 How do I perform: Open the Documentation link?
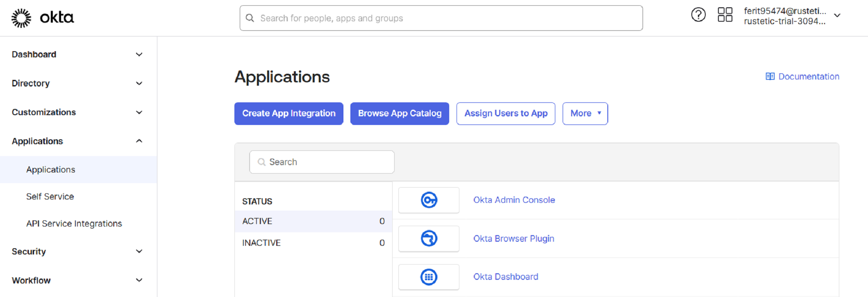tap(809, 77)
